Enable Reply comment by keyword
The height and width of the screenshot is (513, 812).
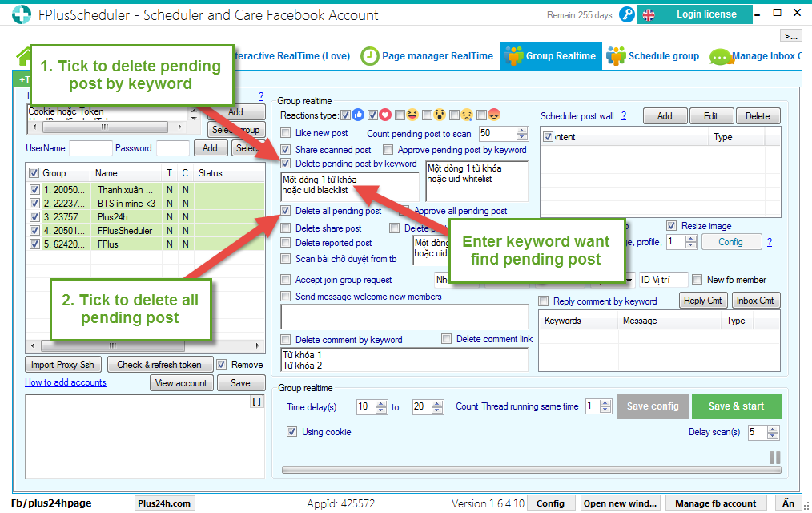point(543,301)
